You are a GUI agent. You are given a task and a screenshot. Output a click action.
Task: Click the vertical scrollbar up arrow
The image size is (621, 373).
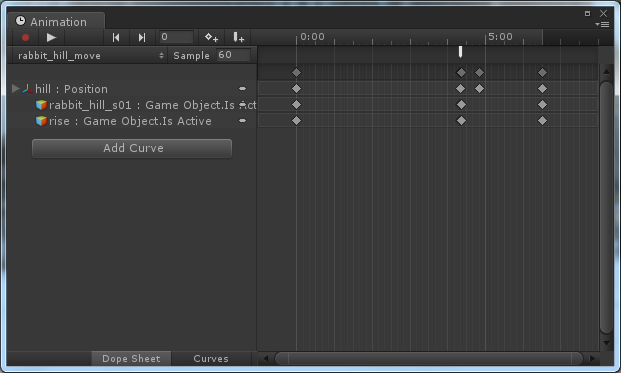click(606, 72)
